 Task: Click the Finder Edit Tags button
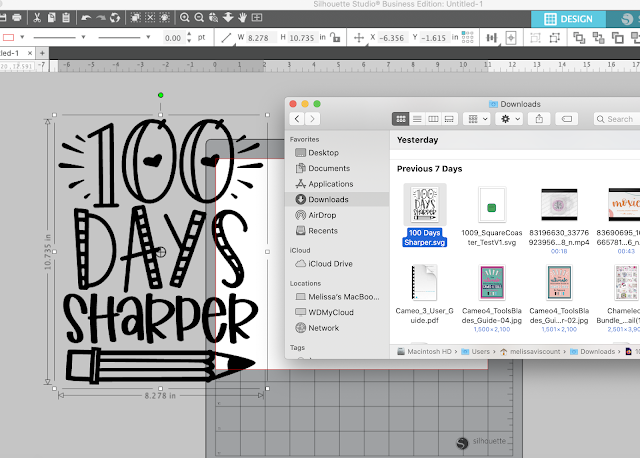tap(567, 119)
